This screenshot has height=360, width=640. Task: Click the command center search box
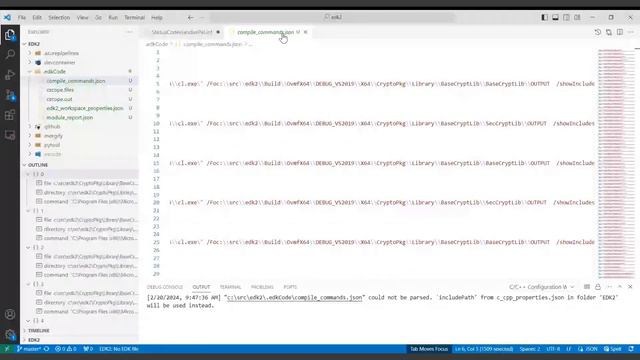[x=333, y=17]
